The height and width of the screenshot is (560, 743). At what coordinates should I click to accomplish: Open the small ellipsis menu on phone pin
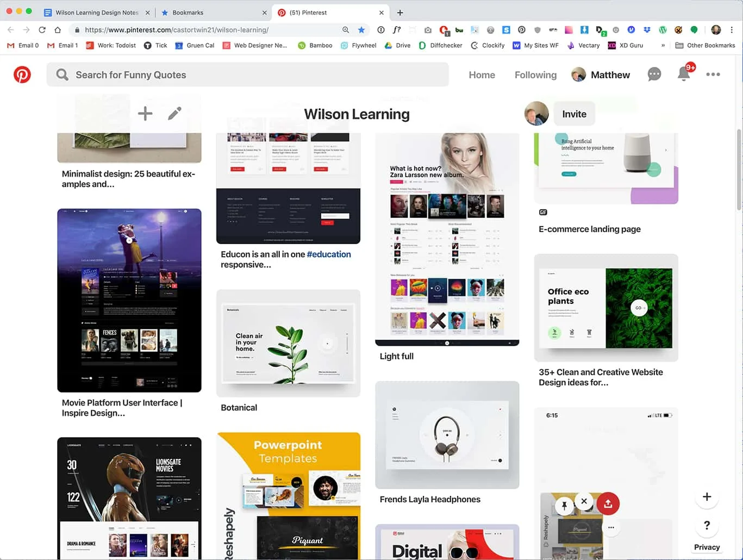click(611, 527)
